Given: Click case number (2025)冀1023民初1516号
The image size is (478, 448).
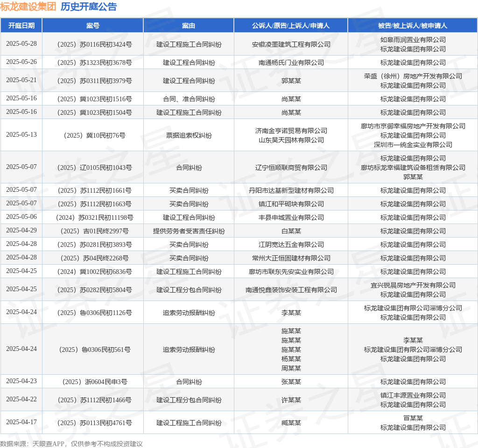Looking at the screenshot, I should point(94,99).
